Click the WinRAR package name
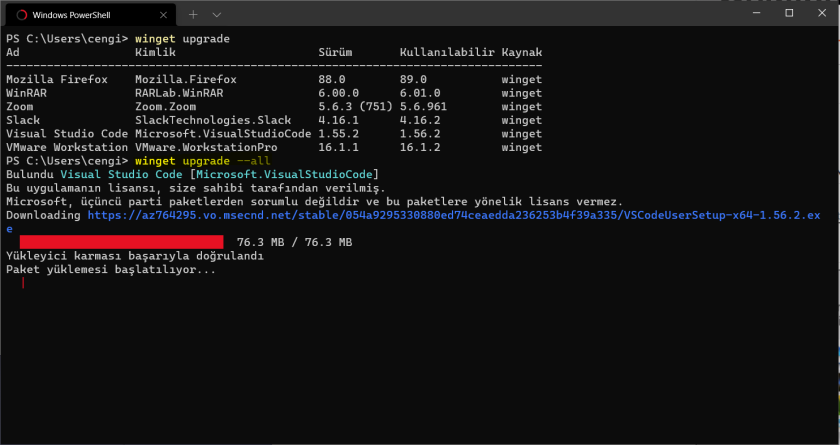This screenshot has height=445, width=840. coord(27,93)
